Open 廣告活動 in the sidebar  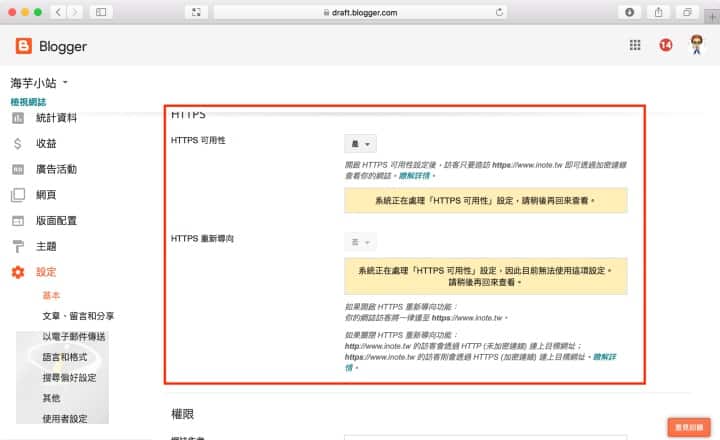(56, 169)
